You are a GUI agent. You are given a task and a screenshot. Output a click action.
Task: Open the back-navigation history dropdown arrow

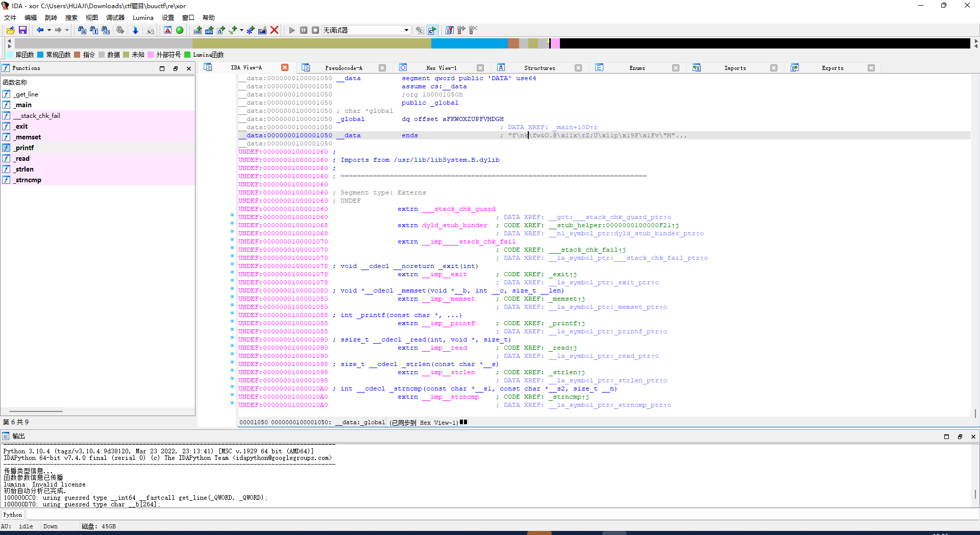pyautogui.click(x=49, y=30)
